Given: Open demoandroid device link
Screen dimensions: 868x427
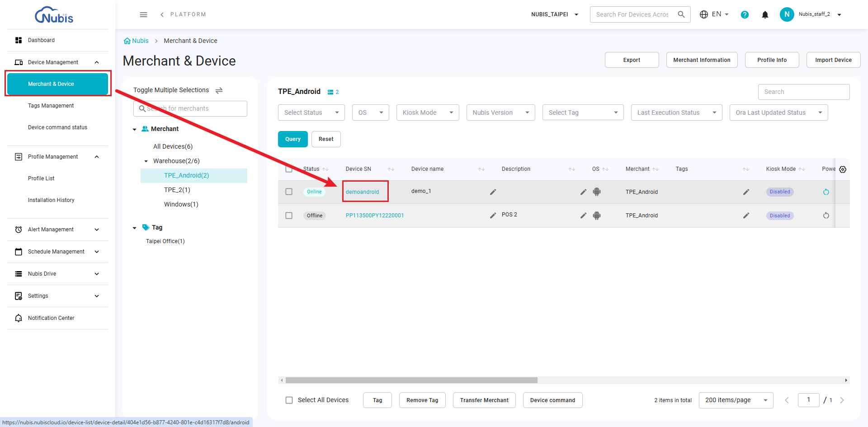Looking at the screenshot, I should pyautogui.click(x=363, y=192).
